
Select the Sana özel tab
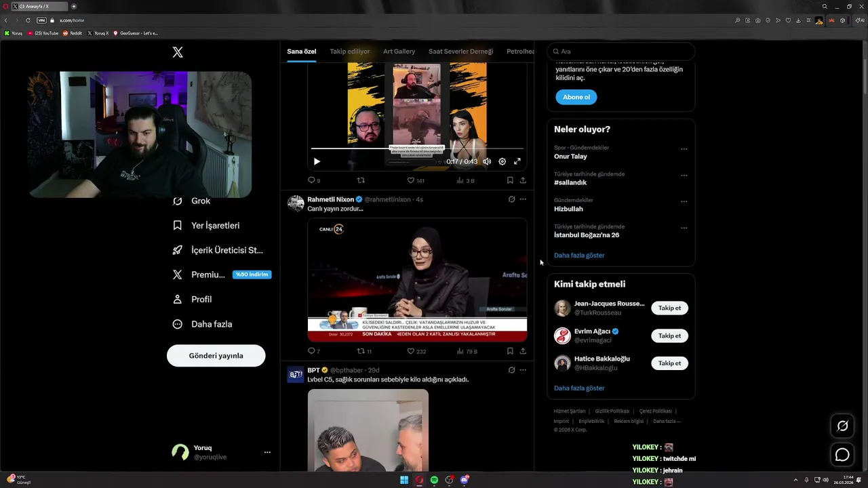click(x=302, y=52)
